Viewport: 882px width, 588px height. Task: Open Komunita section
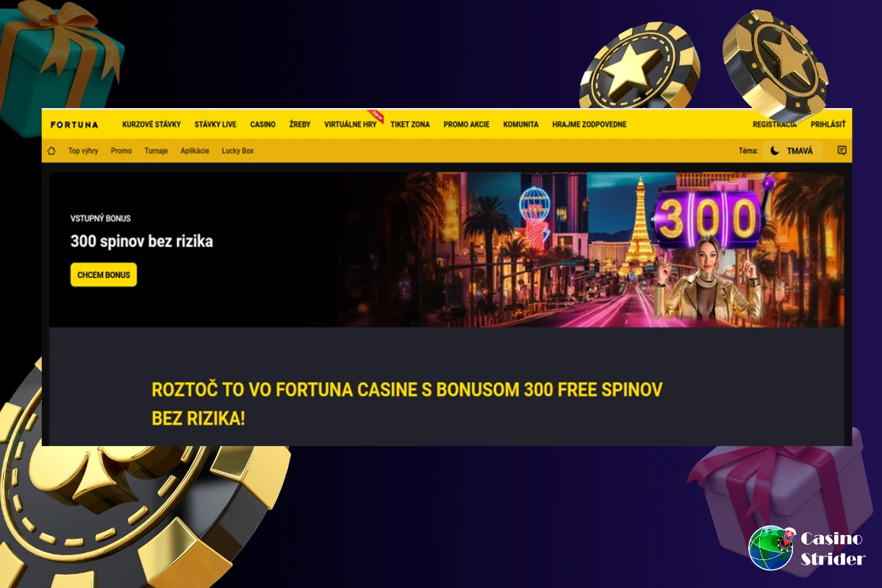(520, 124)
